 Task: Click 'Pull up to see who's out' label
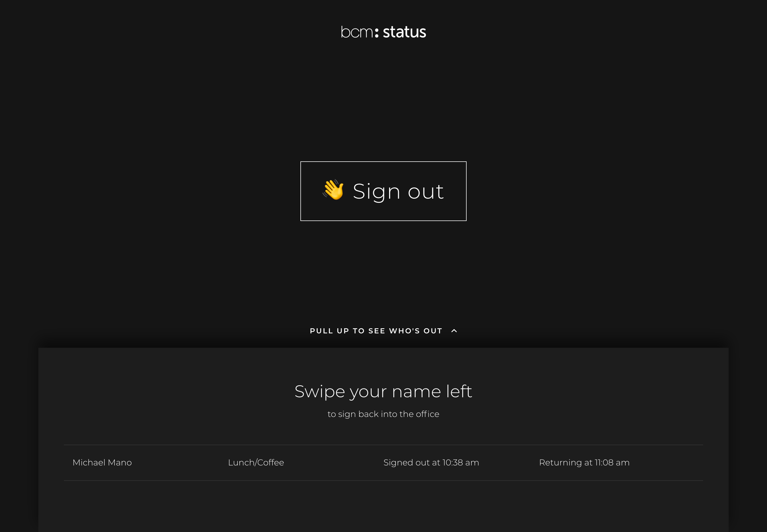point(376,331)
